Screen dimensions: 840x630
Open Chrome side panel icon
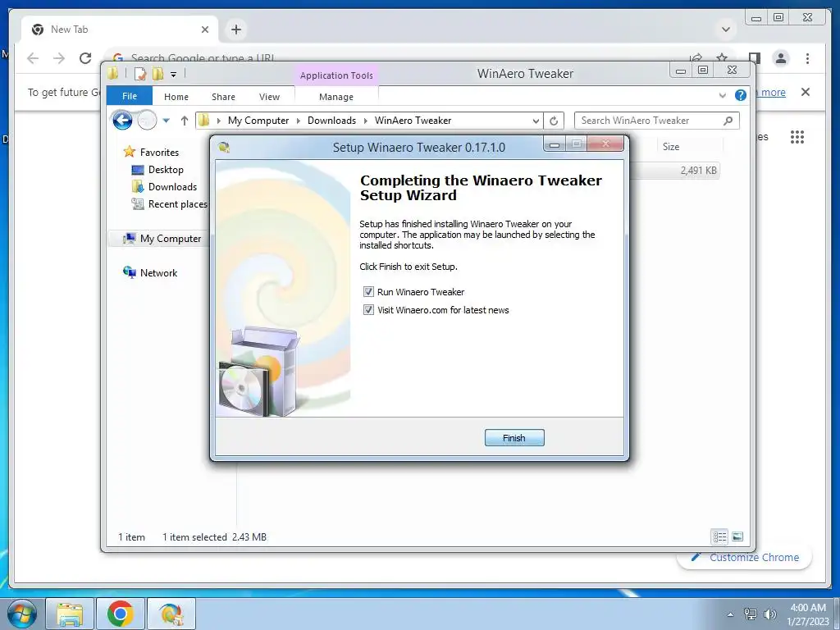755,58
